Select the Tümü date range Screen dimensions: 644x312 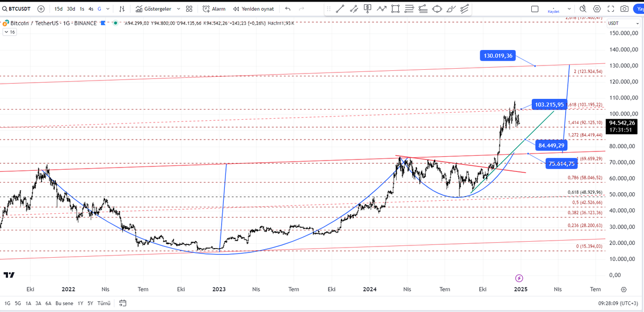[104, 303]
